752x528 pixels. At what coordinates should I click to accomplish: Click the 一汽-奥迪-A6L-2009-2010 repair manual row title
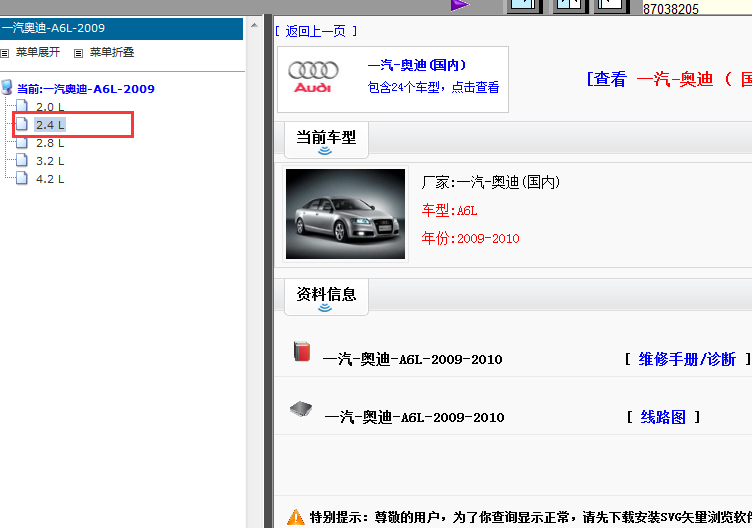tap(412, 360)
